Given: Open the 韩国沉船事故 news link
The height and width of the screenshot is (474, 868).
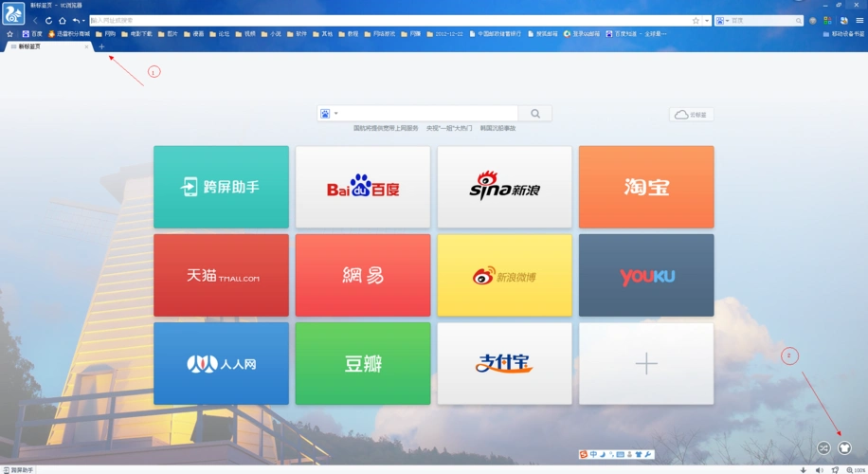Looking at the screenshot, I should point(497,129).
